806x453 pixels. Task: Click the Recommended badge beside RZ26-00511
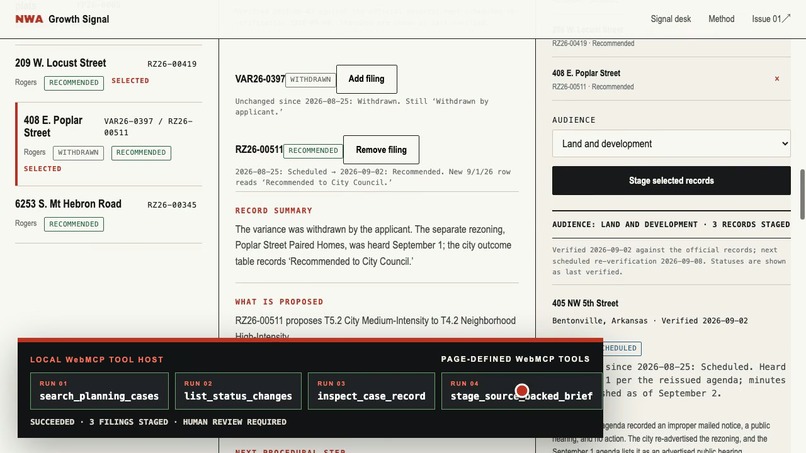[x=313, y=151]
